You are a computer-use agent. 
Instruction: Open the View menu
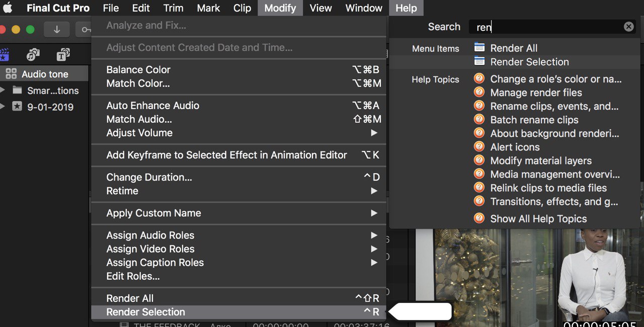tap(320, 8)
